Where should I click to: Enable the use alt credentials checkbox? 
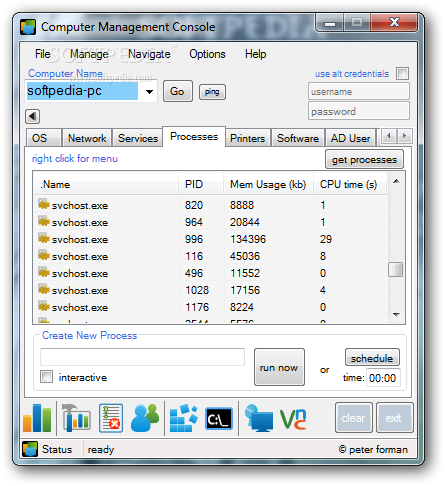click(402, 73)
